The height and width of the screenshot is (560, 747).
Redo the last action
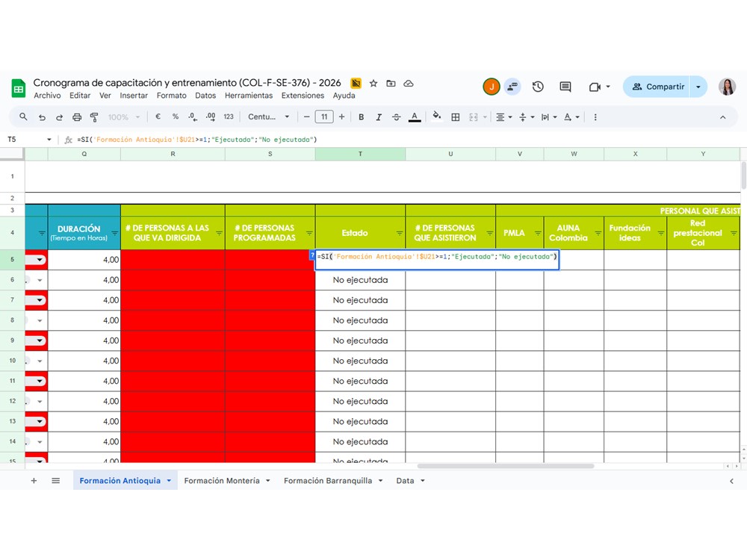59,117
